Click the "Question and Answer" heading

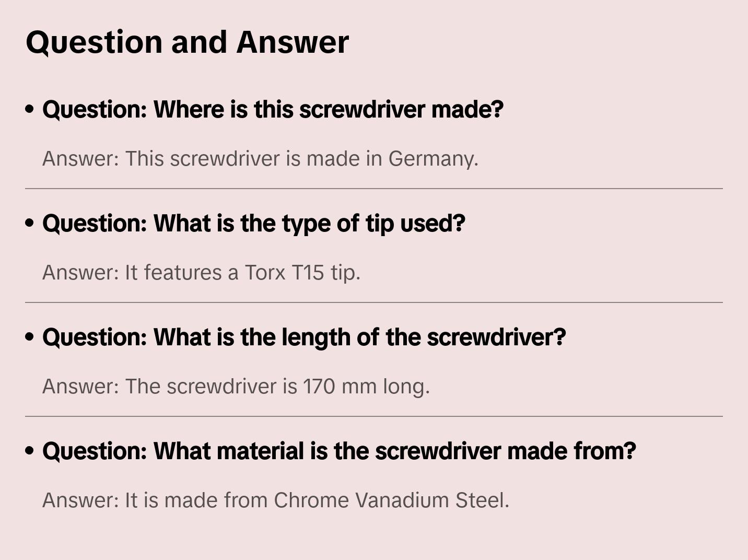point(187,42)
